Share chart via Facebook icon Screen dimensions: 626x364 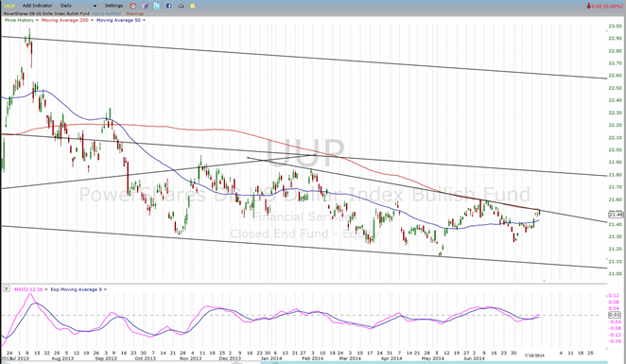coord(169,6)
